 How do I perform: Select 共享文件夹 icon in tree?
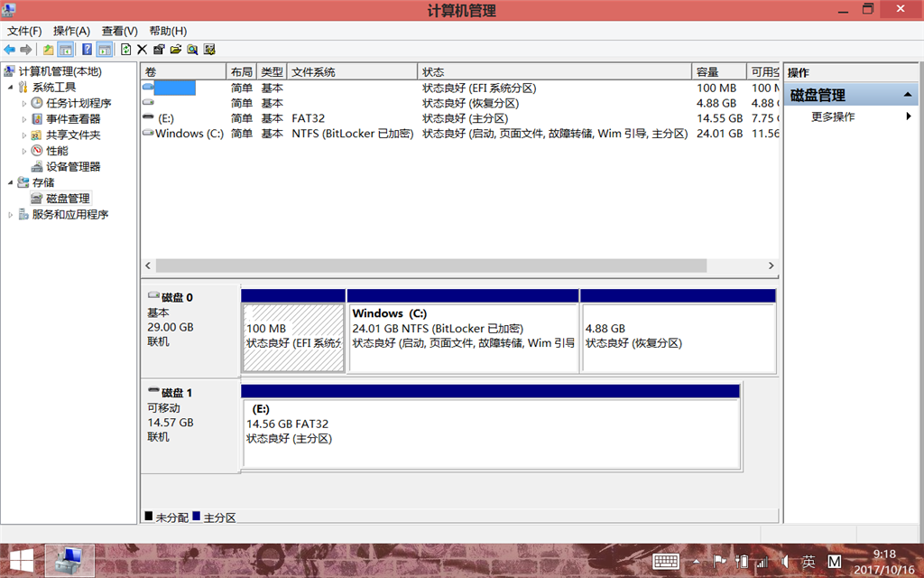(x=36, y=135)
